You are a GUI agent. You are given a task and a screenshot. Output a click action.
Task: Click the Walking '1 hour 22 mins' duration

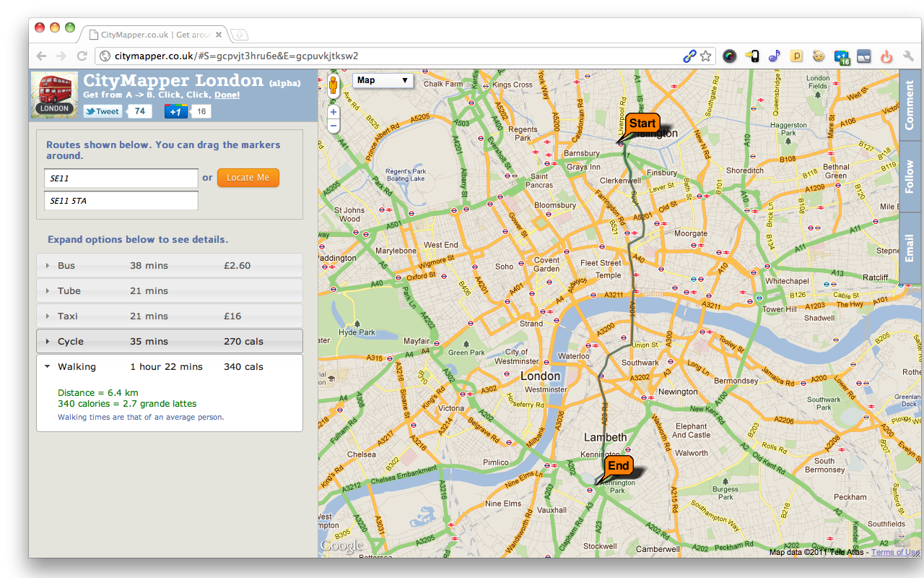point(166,367)
